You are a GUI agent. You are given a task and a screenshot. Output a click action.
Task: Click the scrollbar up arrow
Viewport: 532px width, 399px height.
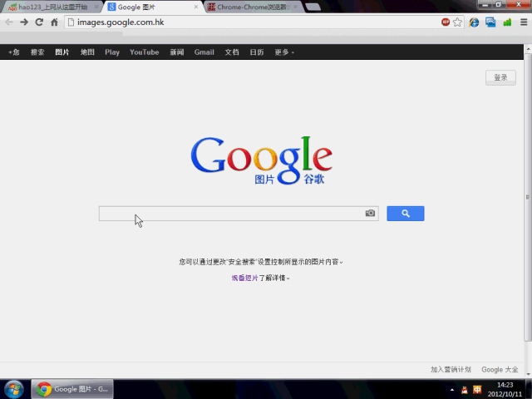click(x=528, y=48)
